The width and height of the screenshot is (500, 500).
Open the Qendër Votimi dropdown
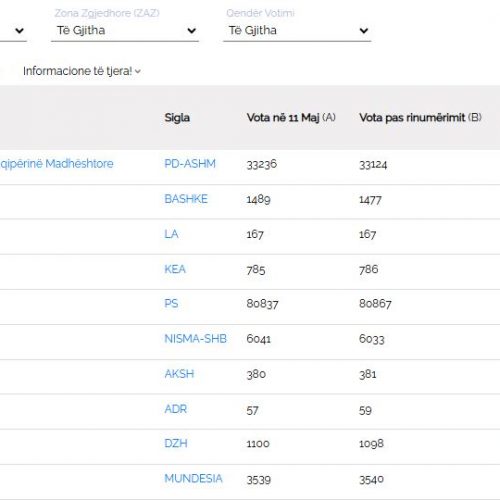297,31
